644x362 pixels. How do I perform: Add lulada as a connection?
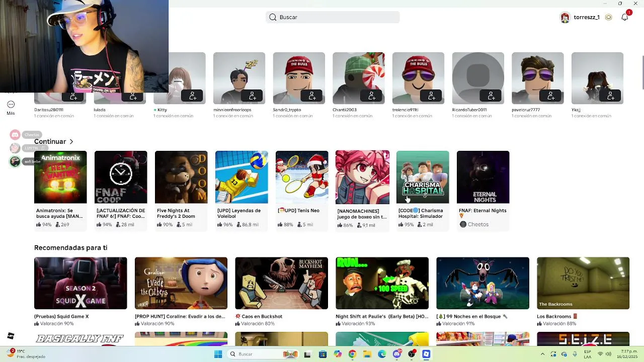[x=133, y=96]
